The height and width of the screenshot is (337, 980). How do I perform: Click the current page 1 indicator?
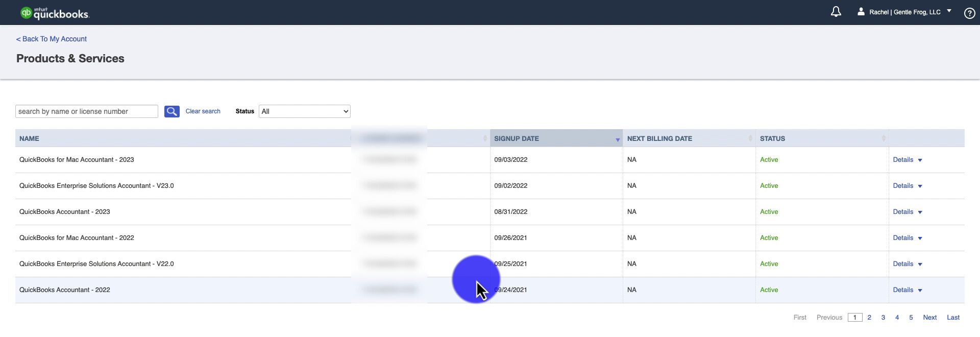[x=855, y=318]
